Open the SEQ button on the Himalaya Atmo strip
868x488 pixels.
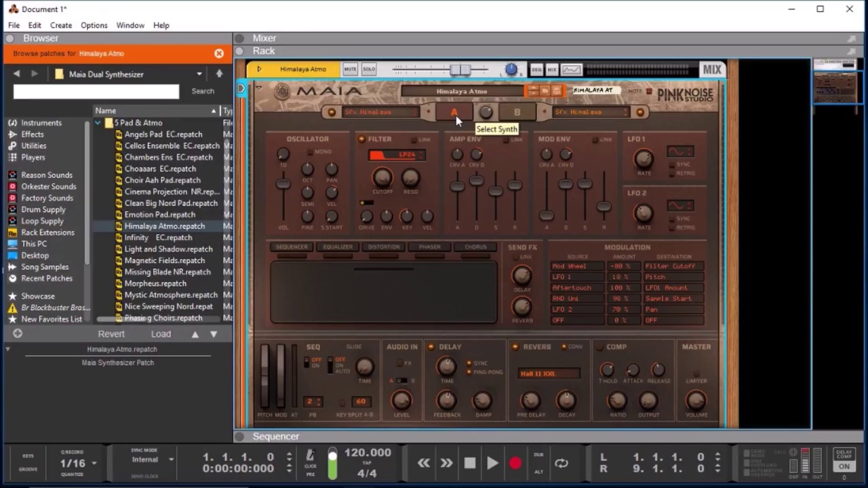536,69
